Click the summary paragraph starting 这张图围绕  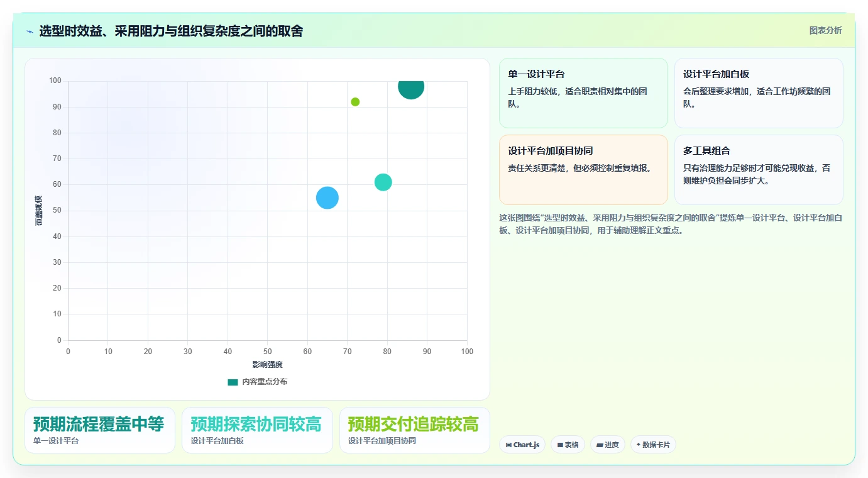671,224
